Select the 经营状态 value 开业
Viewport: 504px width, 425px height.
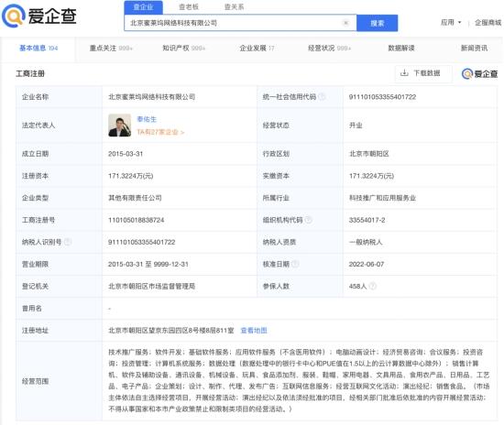coord(356,125)
